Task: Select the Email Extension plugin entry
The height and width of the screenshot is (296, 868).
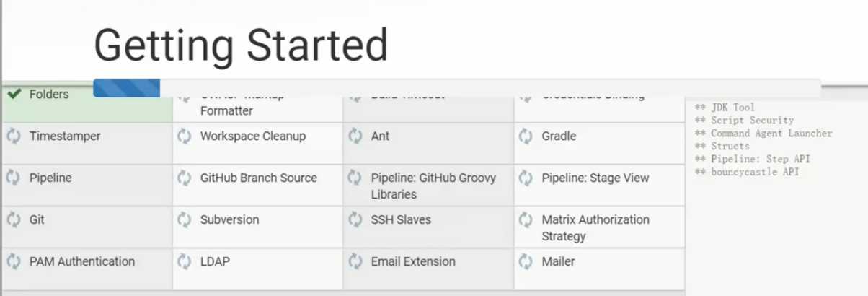Action: [x=428, y=269]
